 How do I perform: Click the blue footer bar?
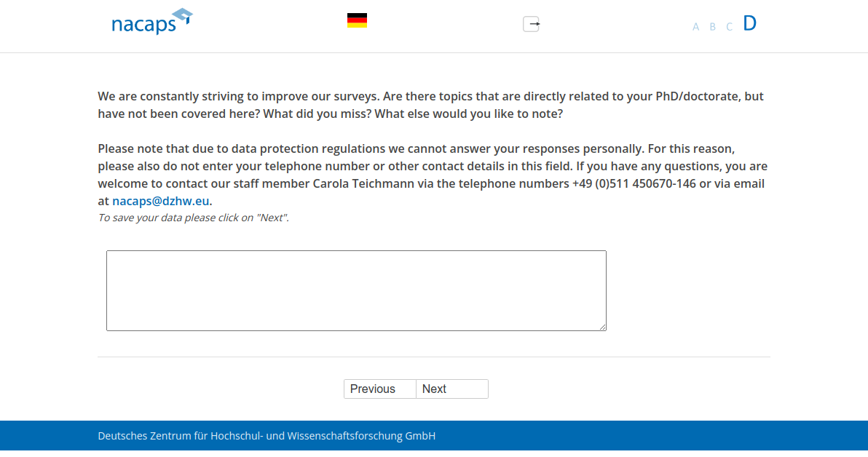click(655, 438)
